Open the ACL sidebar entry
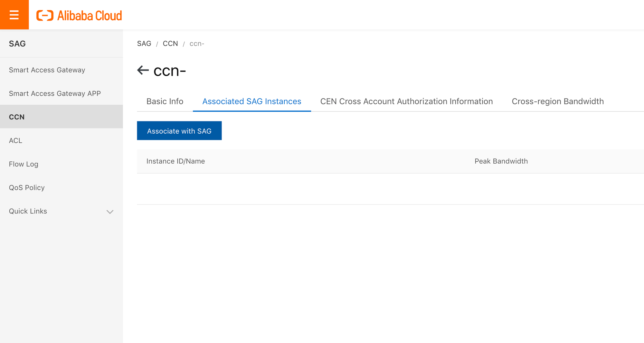 tap(15, 140)
